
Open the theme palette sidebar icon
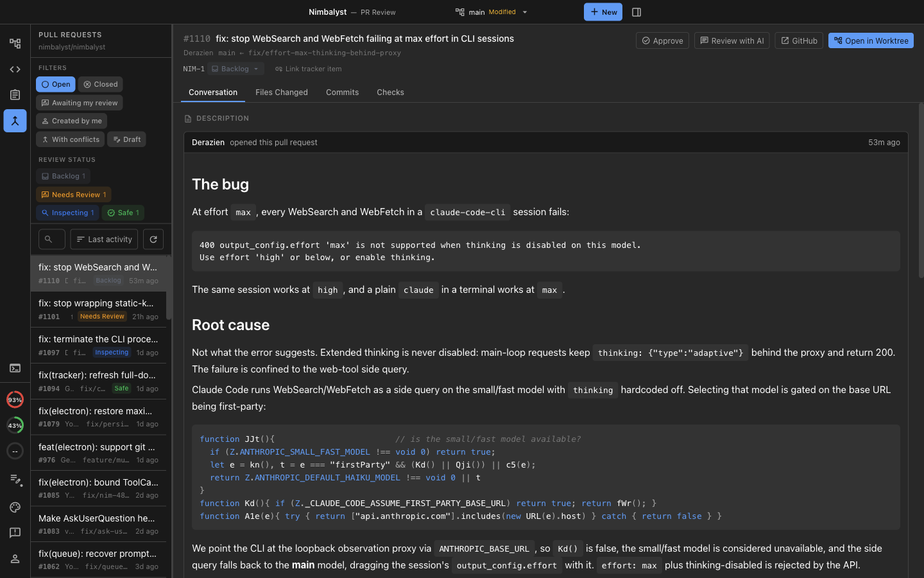(15, 507)
